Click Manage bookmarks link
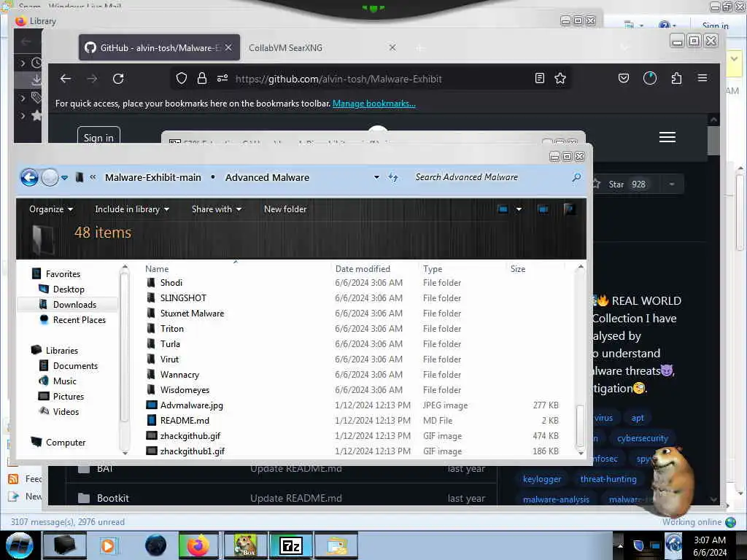This screenshot has width=747, height=560. coord(374,104)
